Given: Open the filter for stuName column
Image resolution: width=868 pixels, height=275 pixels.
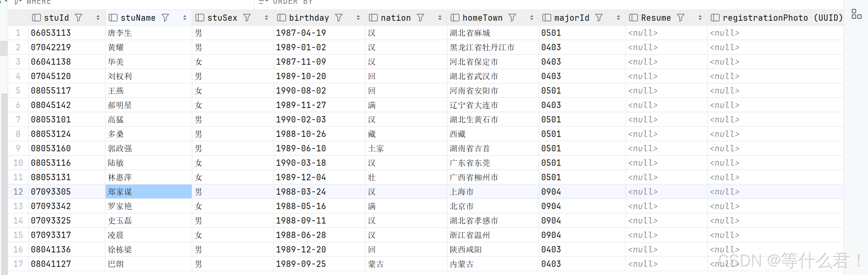Looking at the screenshot, I should pos(165,18).
